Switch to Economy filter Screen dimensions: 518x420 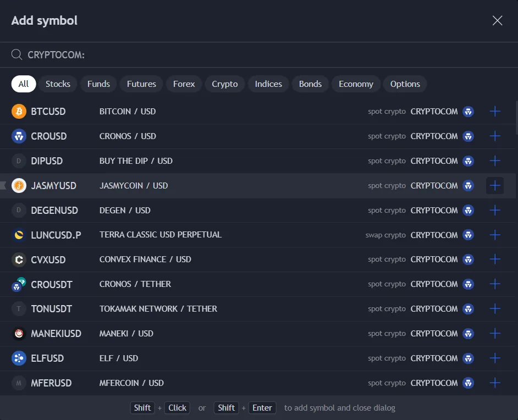coord(356,84)
